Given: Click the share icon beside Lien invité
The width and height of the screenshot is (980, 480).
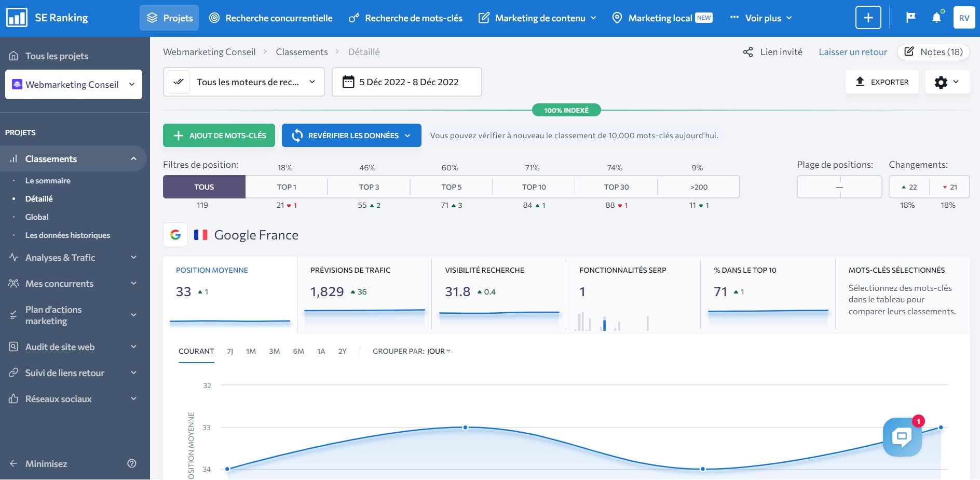Looking at the screenshot, I should coord(748,52).
